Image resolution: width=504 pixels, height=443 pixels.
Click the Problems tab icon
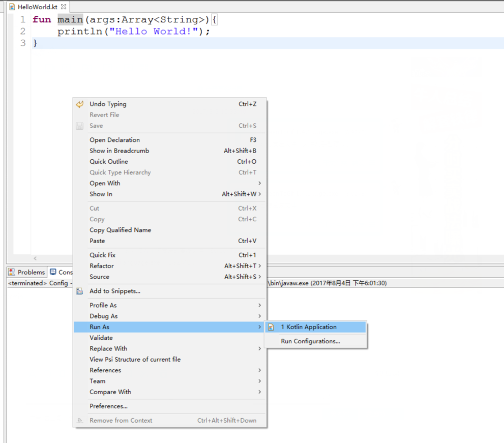12,272
